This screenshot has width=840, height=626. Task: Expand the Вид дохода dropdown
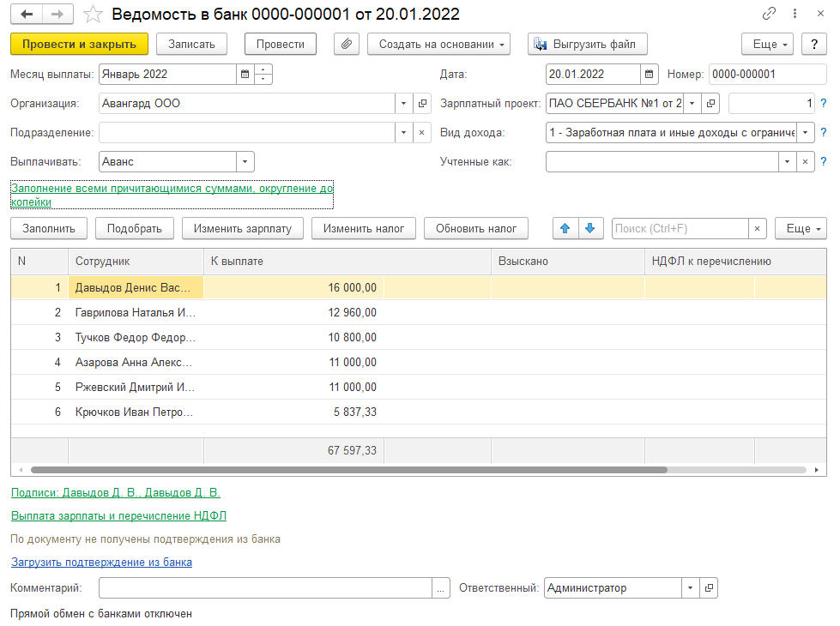805,132
